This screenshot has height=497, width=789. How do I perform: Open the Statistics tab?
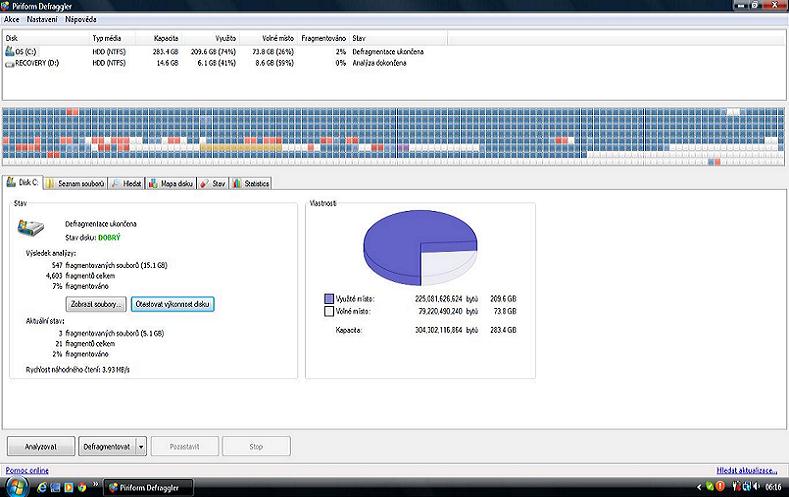pyautogui.click(x=251, y=184)
